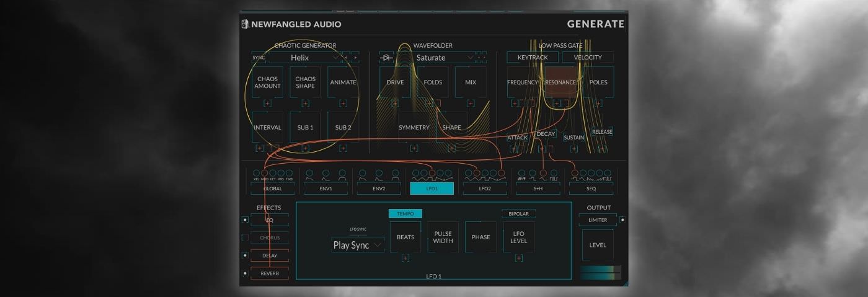This screenshot has height=297, width=868.
Task: Click the square wave output above S+H
Action: click(x=554, y=173)
